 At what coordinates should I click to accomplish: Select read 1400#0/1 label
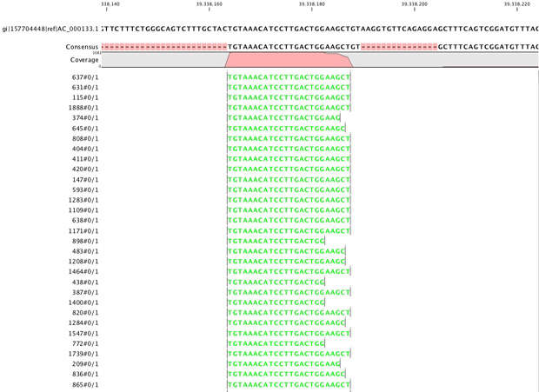(83, 302)
